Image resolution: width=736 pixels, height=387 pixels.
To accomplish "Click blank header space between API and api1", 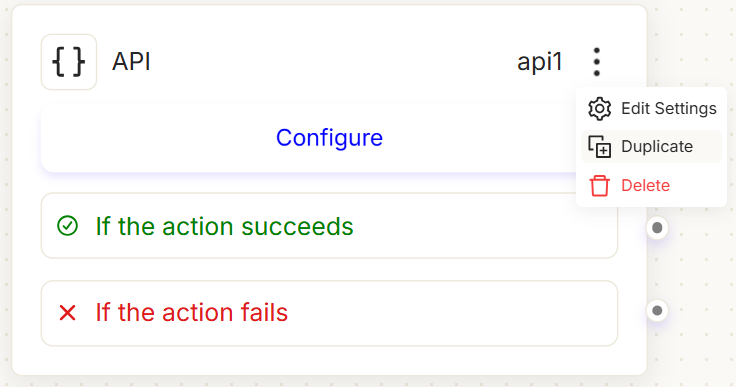I will [333, 62].
